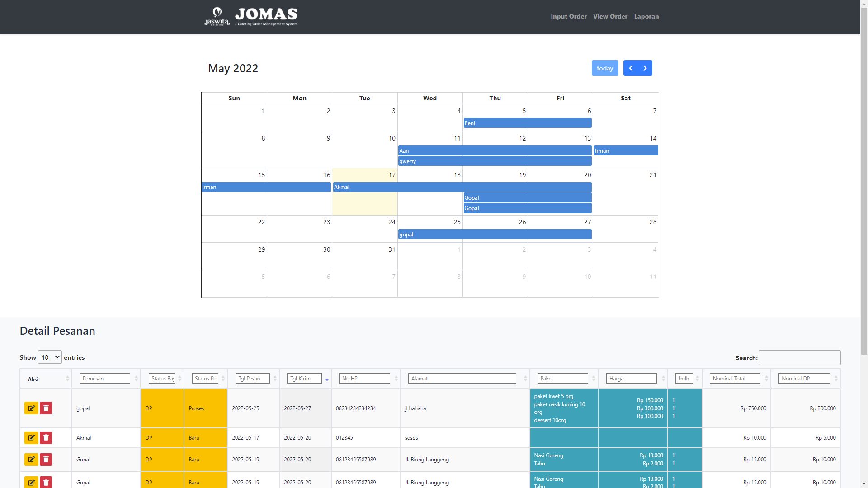Click the Jaswita JOMAS logo
Image resolution: width=868 pixels, height=488 pixels.
pyautogui.click(x=251, y=17)
